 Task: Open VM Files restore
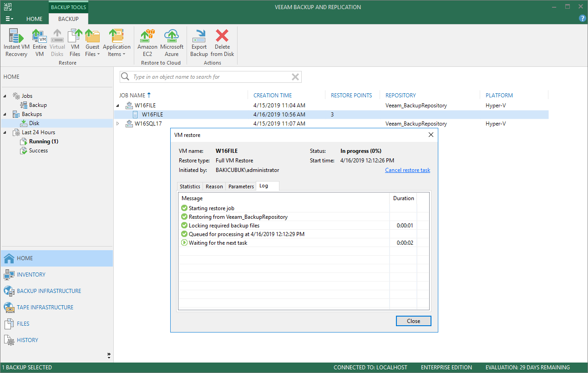(75, 43)
